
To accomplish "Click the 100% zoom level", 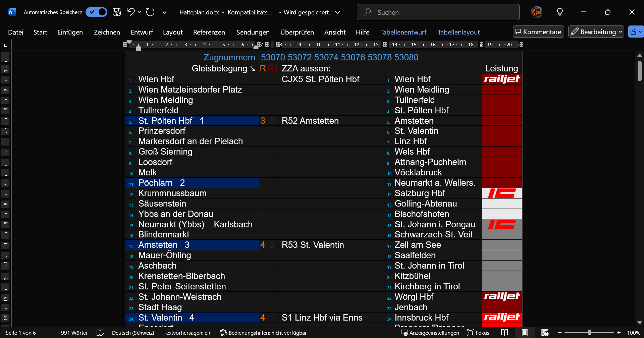I will point(634,333).
